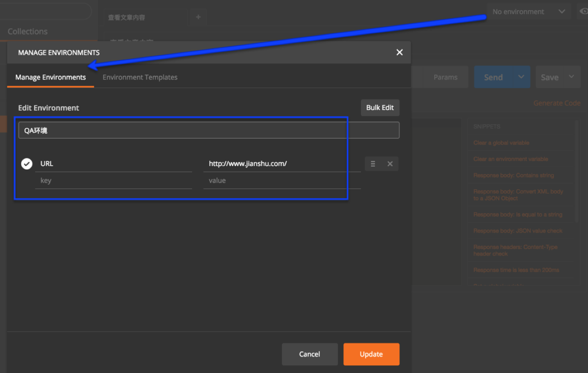Click the environment quick look eye icon
The image size is (588, 373).
[x=583, y=11]
